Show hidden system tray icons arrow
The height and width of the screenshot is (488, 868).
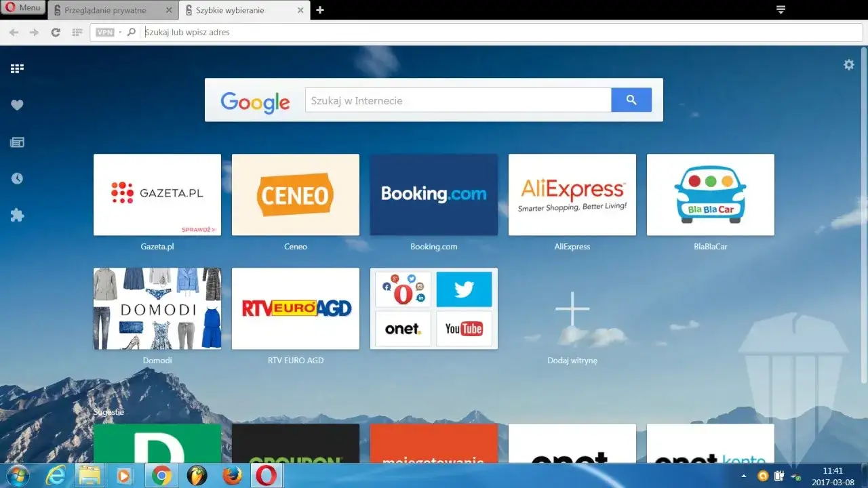point(744,476)
